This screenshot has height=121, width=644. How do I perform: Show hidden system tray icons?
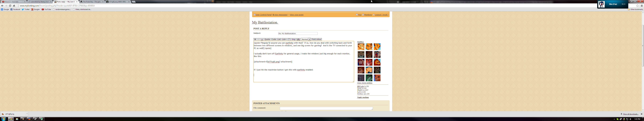point(614,119)
